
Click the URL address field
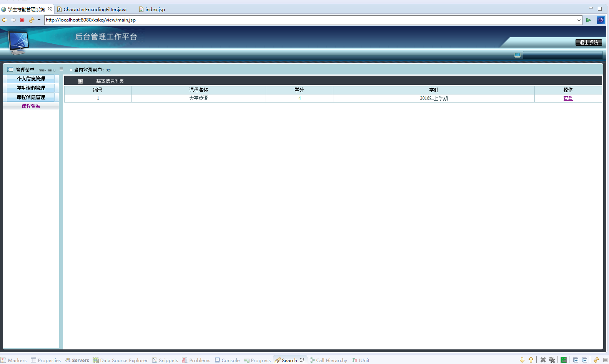pyautogui.click(x=310, y=20)
